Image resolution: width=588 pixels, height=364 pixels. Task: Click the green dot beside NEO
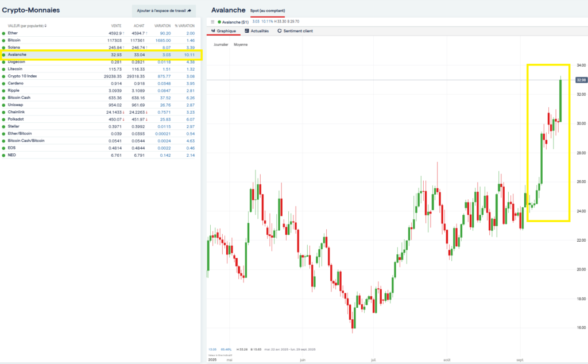[x=4, y=155]
